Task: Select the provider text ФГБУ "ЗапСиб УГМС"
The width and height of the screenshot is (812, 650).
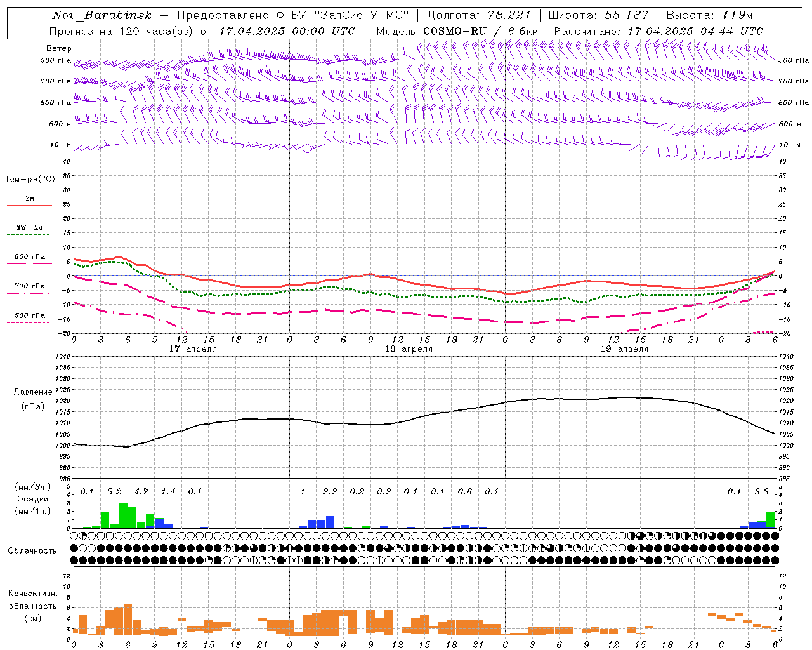Action: (x=342, y=15)
